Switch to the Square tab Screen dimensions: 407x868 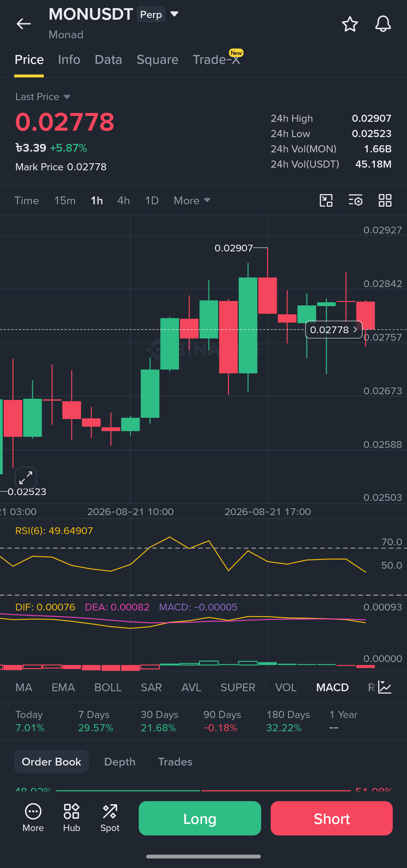157,60
